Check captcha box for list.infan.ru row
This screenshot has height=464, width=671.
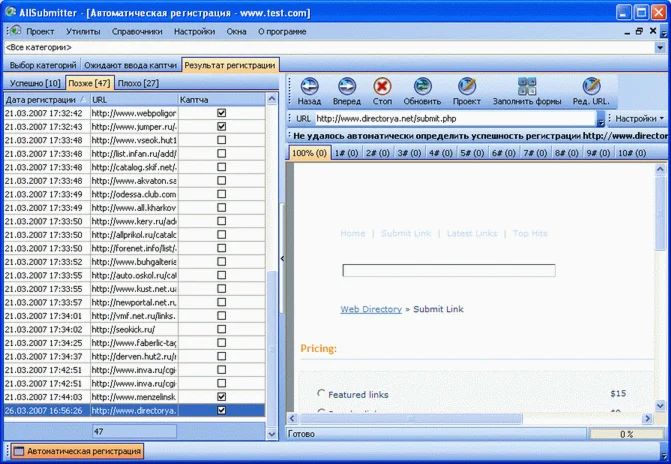pos(221,154)
